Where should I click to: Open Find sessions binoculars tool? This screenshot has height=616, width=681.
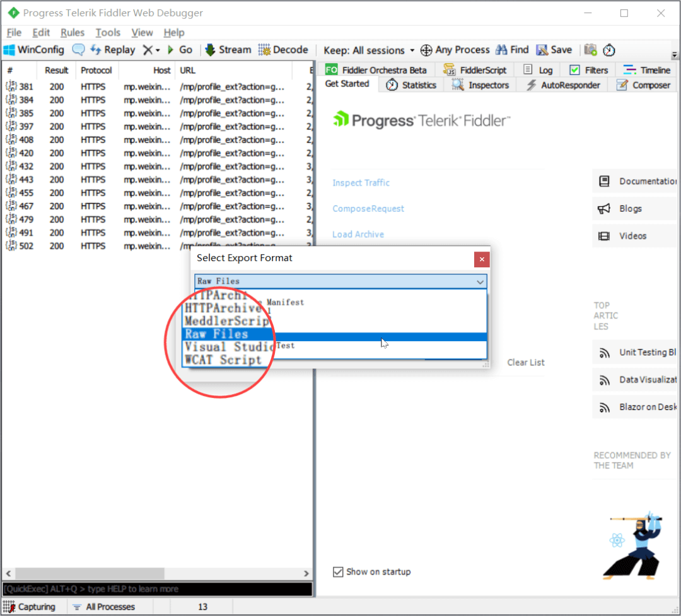(x=512, y=50)
